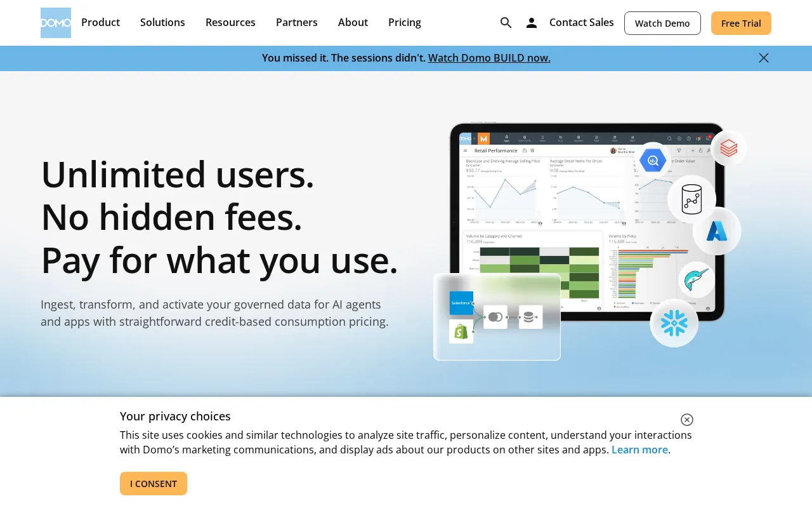
Task: Open the Product menu
Action: coord(100,22)
